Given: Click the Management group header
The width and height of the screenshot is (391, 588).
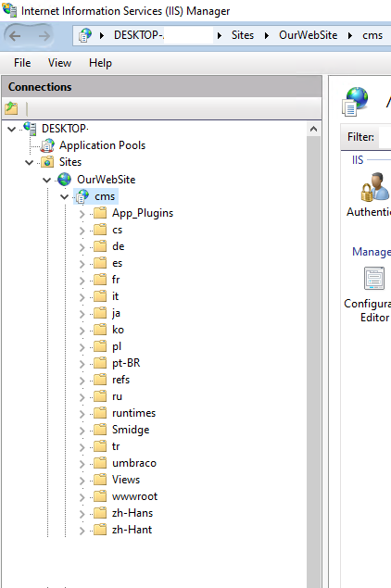Looking at the screenshot, I should click(372, 252).
